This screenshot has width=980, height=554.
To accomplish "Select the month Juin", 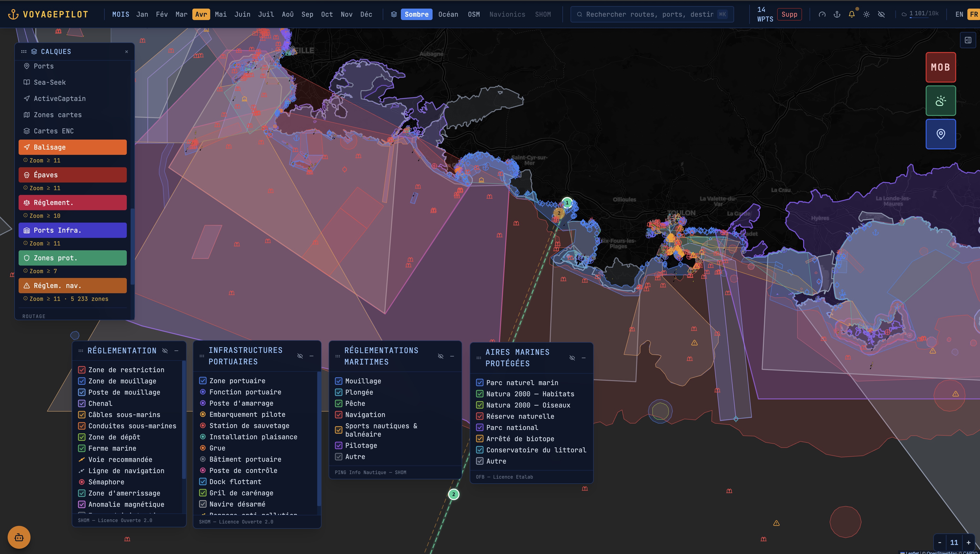I will [242, 15].
